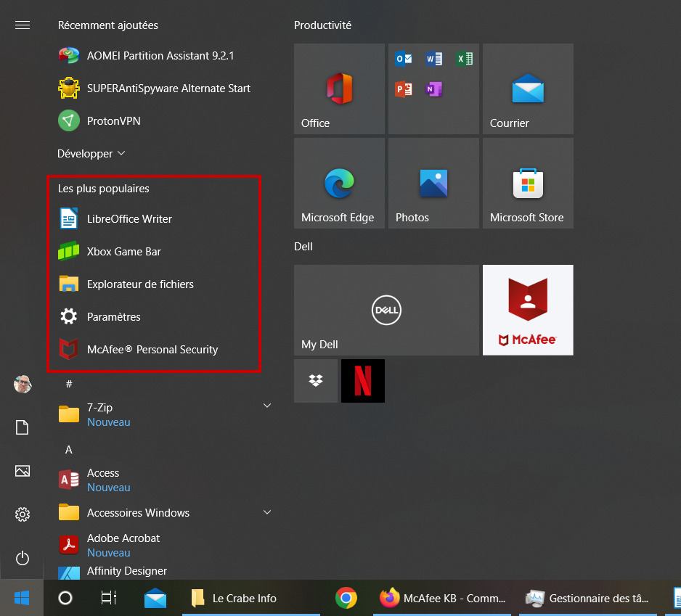Viewport: 681px width, 616px height.
Task: Open Task View on the taskbar
Action: pos(109,598)
